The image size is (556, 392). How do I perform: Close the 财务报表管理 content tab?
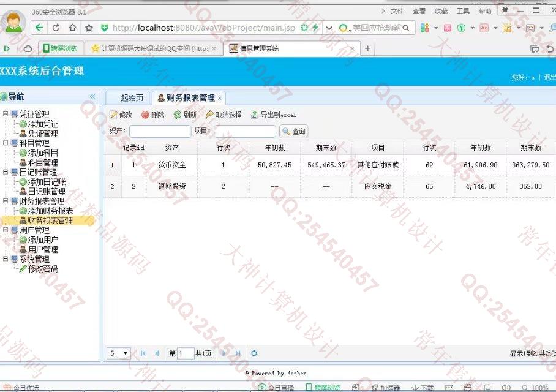pos(220,98)
